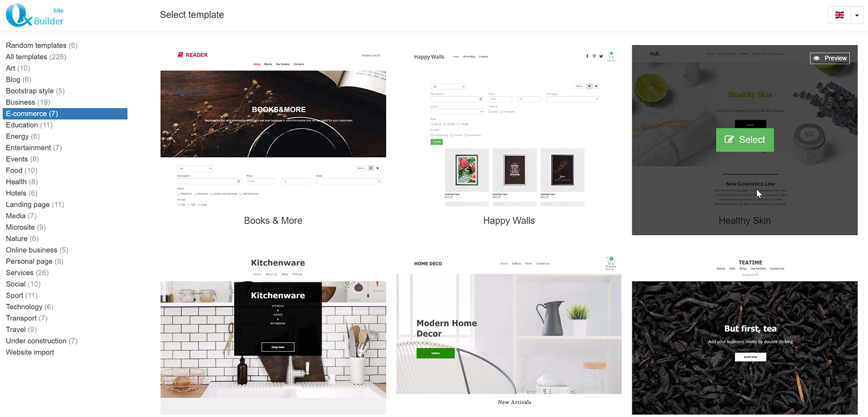The height and width of the screenshot is (417, 868).
Task: Click the Site Builder logo
Action: 35,15
